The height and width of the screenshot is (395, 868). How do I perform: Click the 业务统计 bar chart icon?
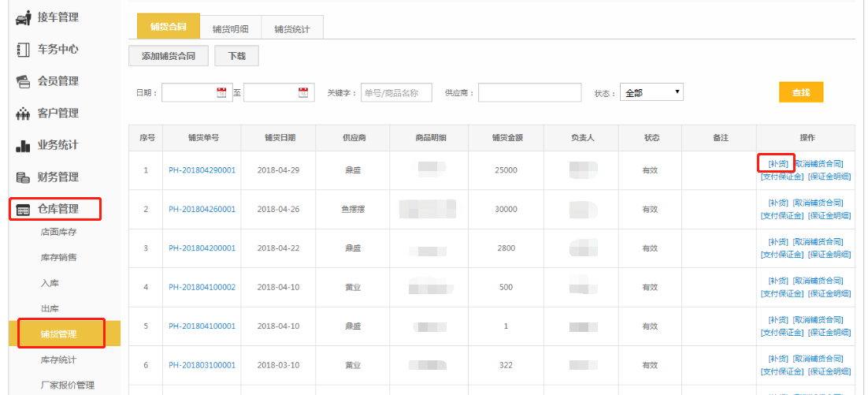click(x=24, y=146)
